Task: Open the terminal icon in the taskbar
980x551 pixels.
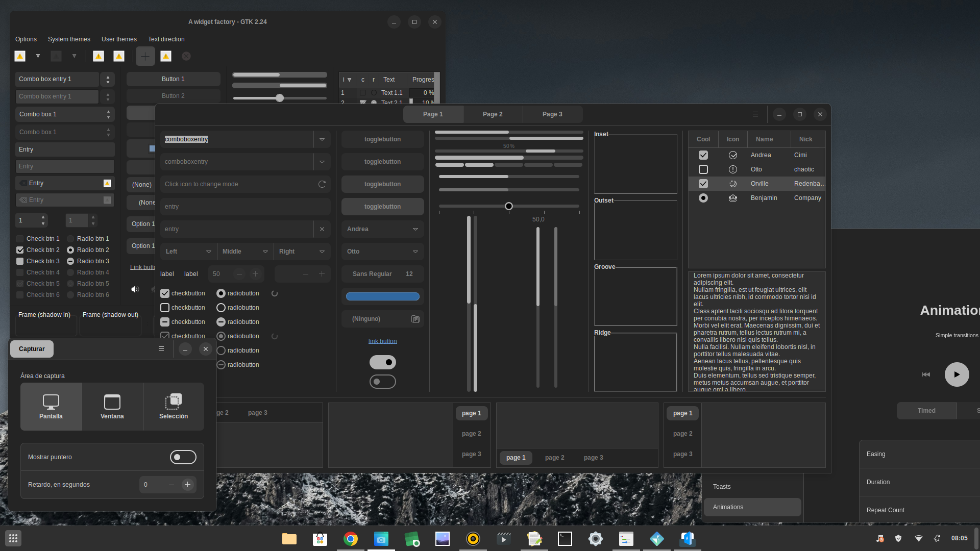Action: coord(565,539)
